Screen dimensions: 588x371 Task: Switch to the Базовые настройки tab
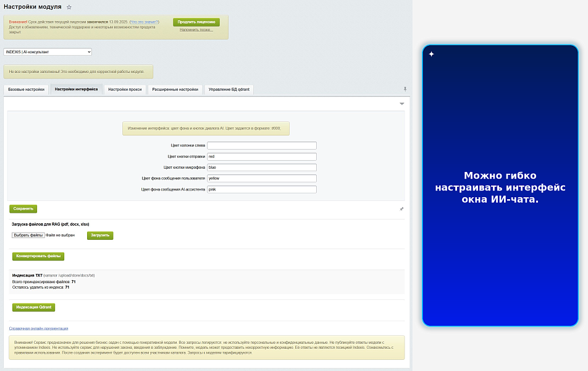coord(26,90)
